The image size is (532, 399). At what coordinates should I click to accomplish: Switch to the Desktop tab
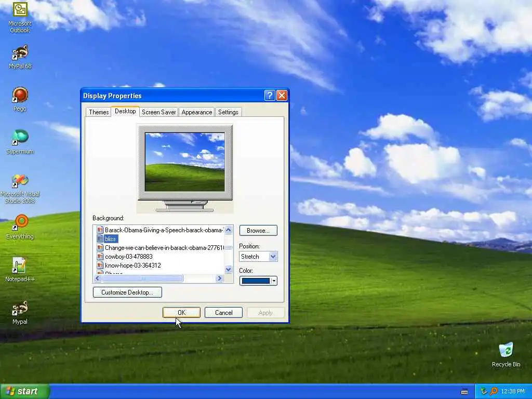[x=125, y=111]
